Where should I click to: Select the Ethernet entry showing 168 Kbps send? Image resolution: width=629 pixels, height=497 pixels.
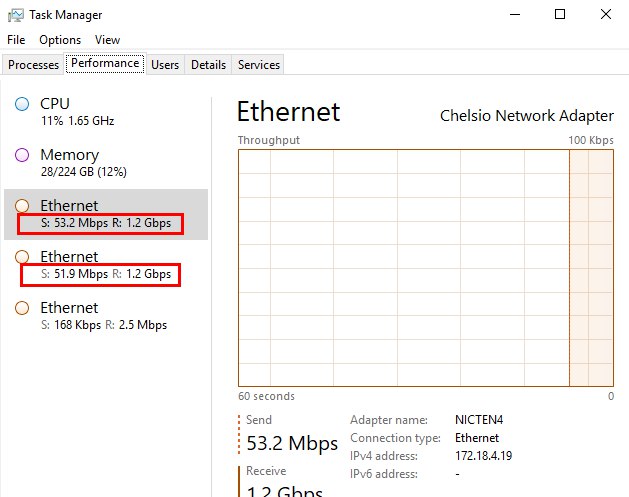106,316
